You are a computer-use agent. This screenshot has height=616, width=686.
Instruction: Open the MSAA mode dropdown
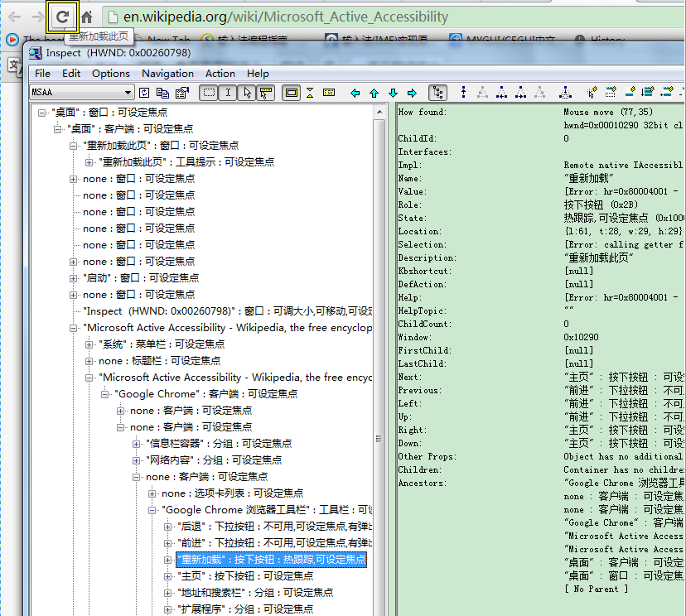128,93
